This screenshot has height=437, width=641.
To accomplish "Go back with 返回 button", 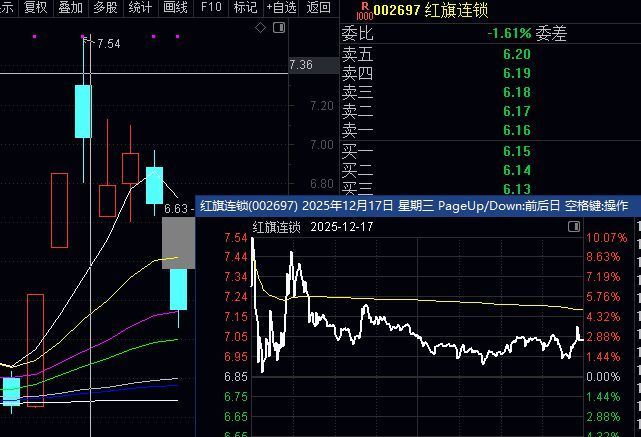I will [x=318, y=7].
